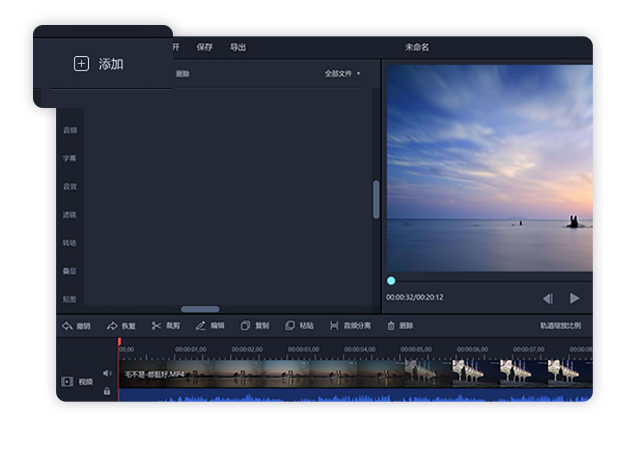This screenshot has width=620, height=450.
Task: Switch to the 转场 transitions tab
Action: pos(70,243)
